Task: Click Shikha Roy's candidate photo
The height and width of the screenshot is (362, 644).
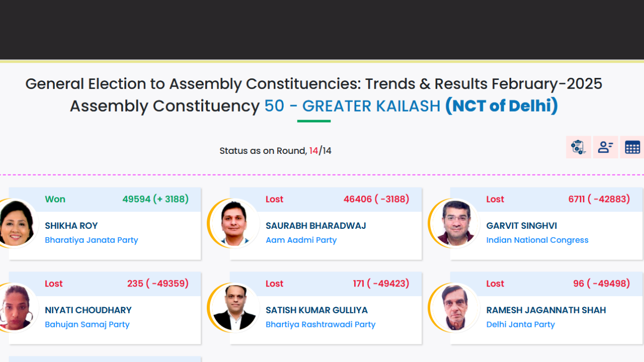Action: click(18, 224)
